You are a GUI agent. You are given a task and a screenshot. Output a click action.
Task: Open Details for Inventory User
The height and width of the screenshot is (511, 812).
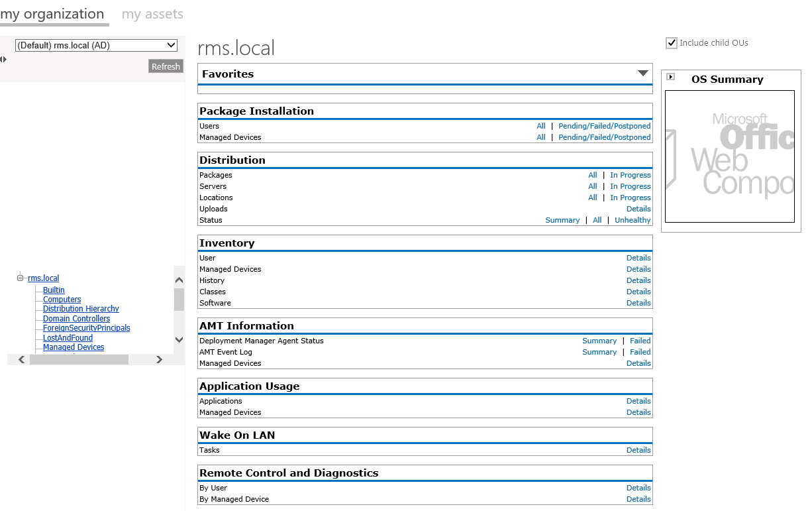(x=638, y=258)
